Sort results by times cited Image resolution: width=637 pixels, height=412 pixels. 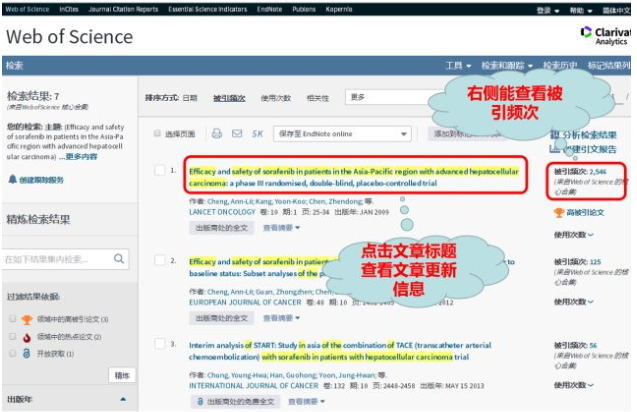(229, 98)
